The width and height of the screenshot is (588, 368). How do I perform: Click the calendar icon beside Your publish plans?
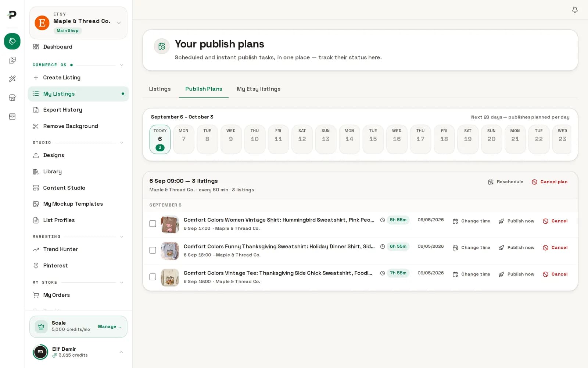tap(162, 46)
